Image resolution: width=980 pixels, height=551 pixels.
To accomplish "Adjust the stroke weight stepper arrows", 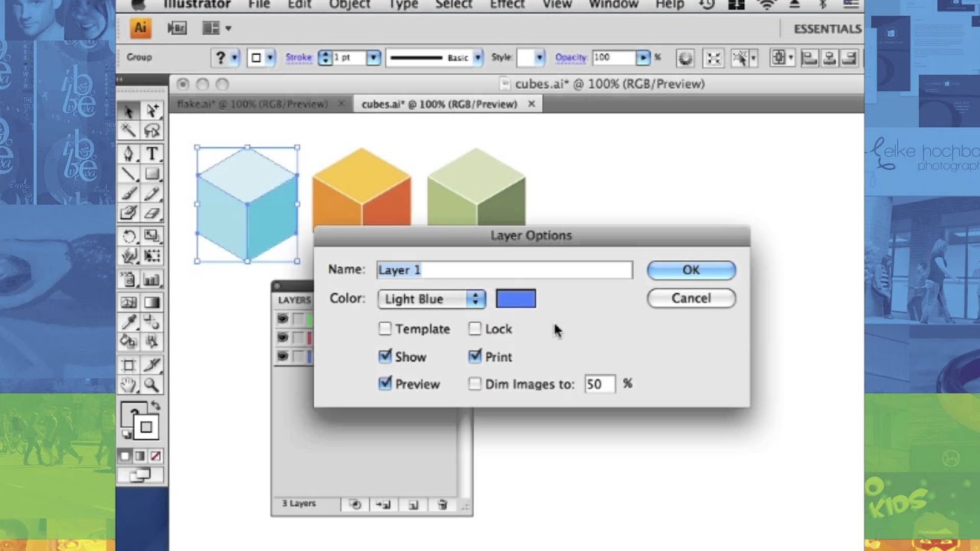I will [325, 57].
